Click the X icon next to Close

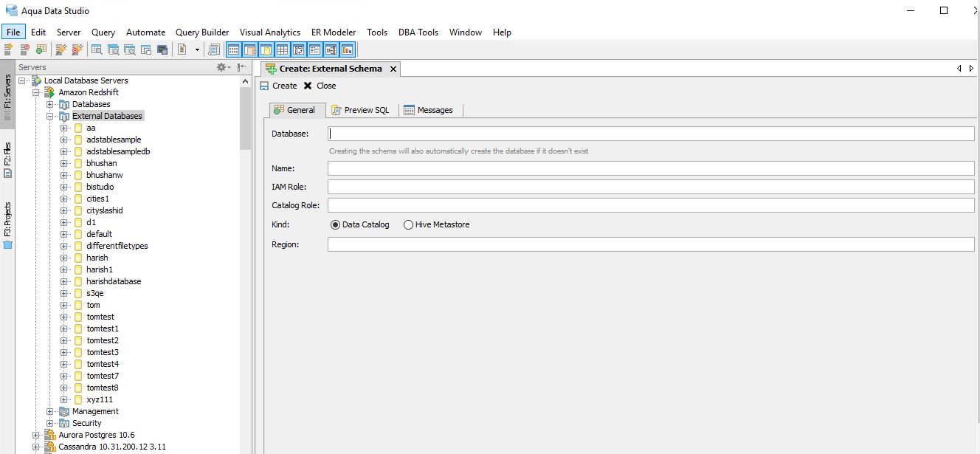click(x=308, y=86)
